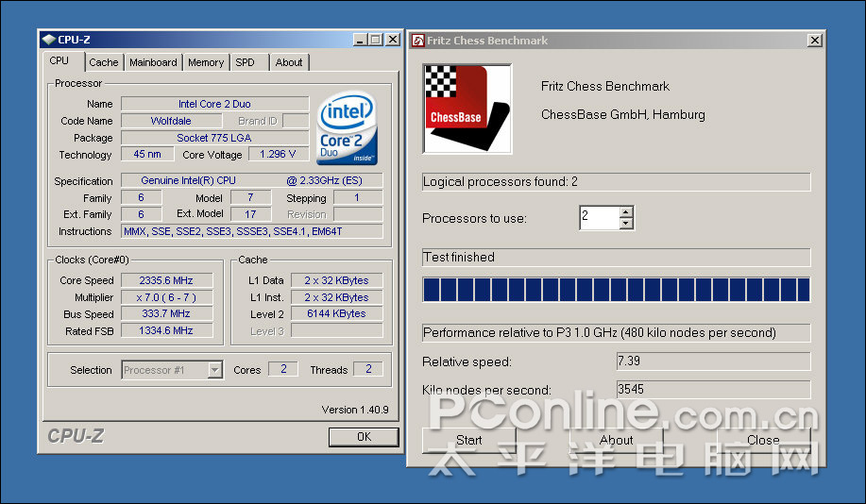Click the Intel Core 2 Duo logo

tap(347, 128)
